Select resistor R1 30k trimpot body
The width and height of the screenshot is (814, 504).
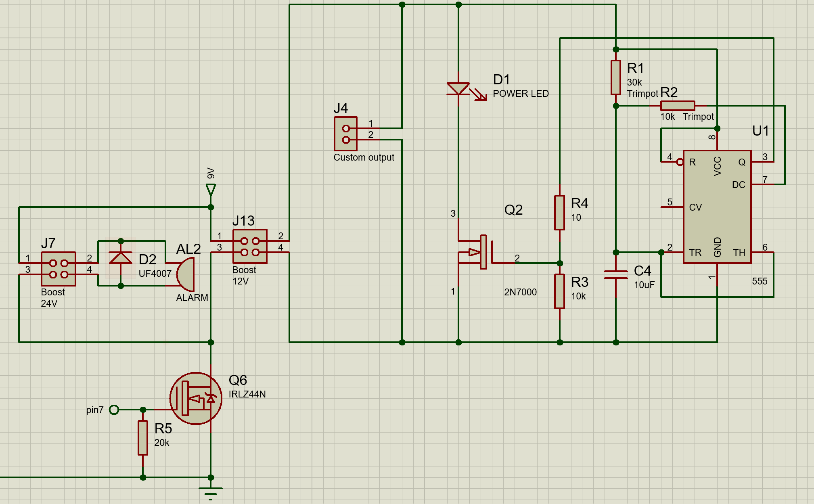pos(616,77)
